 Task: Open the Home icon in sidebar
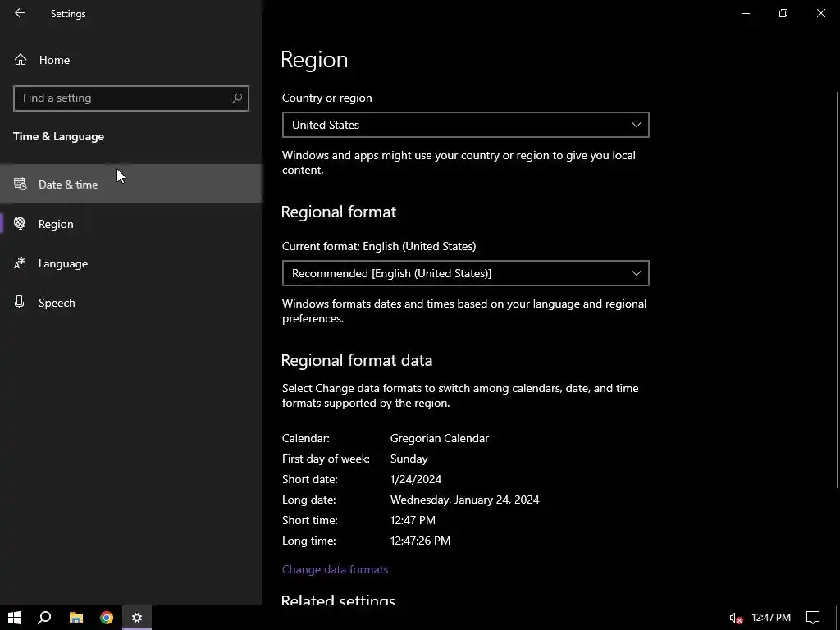click(x=21, y=59)
